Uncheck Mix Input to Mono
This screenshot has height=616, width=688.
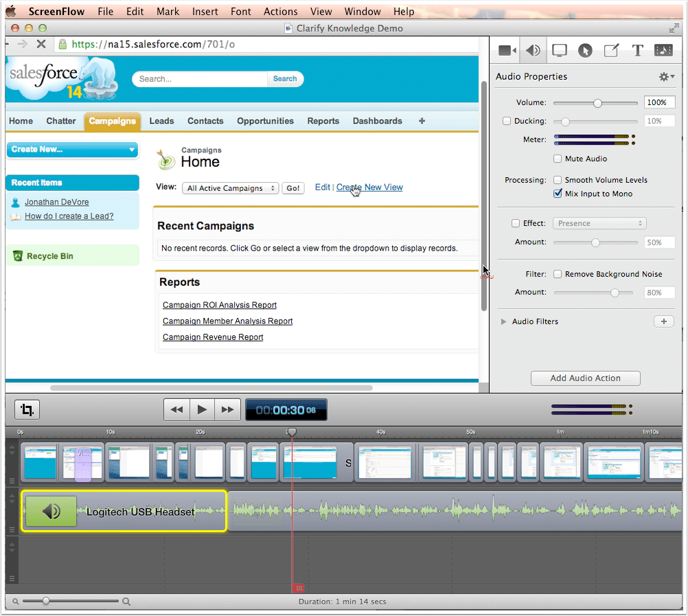click(558, 194)
